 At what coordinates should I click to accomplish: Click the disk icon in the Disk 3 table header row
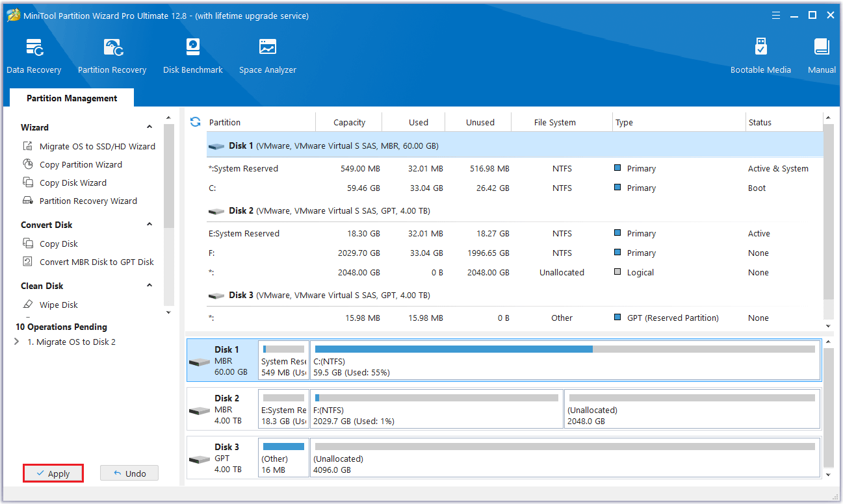tap(216, 296)
